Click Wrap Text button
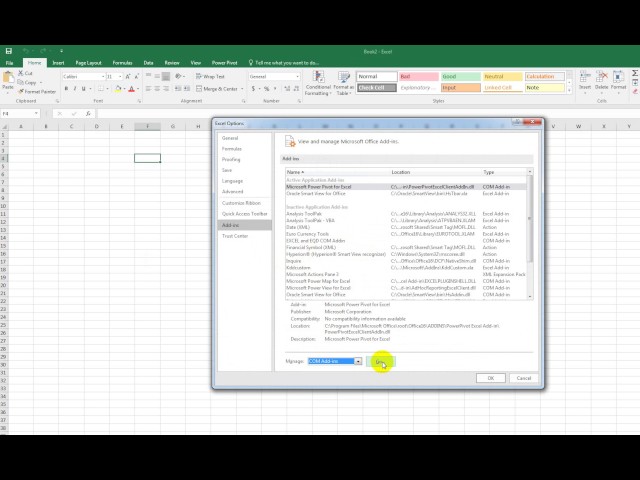This screenshot has height=480, width=640. point(210,76)
